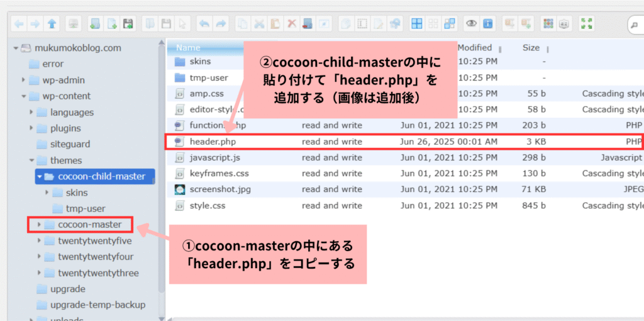This screenshot has height=321, width=644.
Task: Click the blue get info icon
Action: [488, 24]
